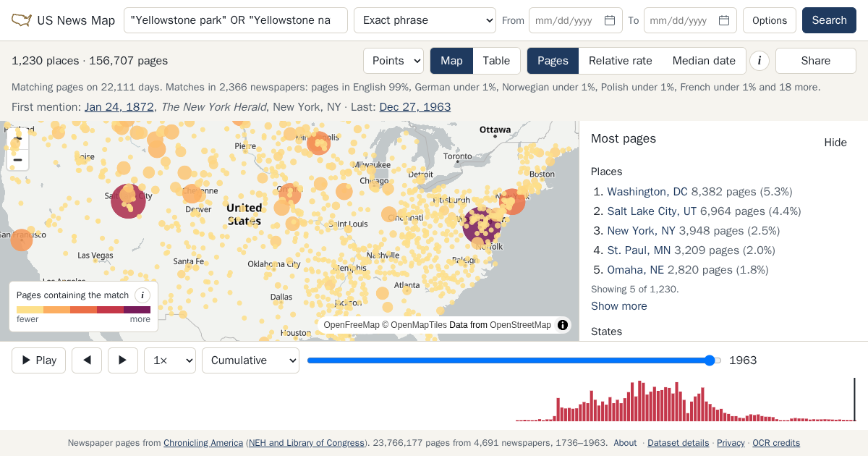Image resolution: width=868 pixels, height=456 pixels.
Task: Open the legend info icon
Action: click(142, 295)
